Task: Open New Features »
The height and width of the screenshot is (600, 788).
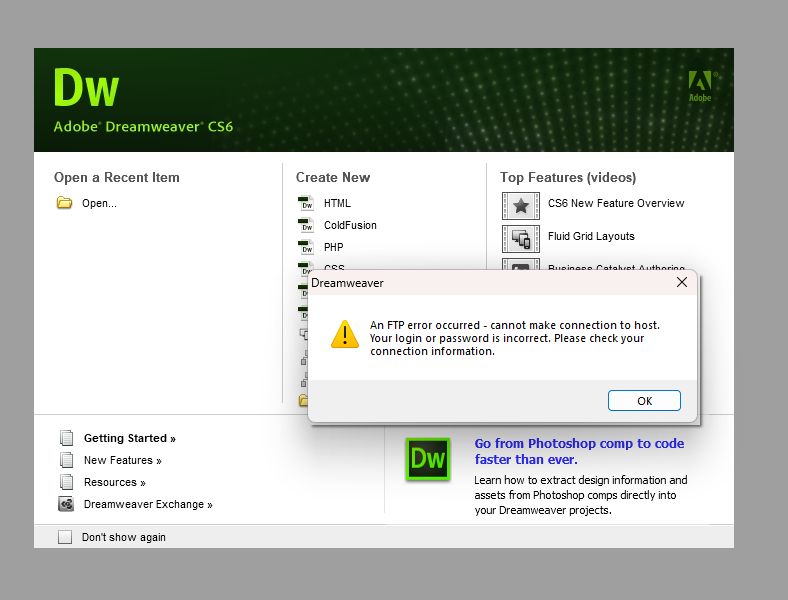Action: pos(123,460)
